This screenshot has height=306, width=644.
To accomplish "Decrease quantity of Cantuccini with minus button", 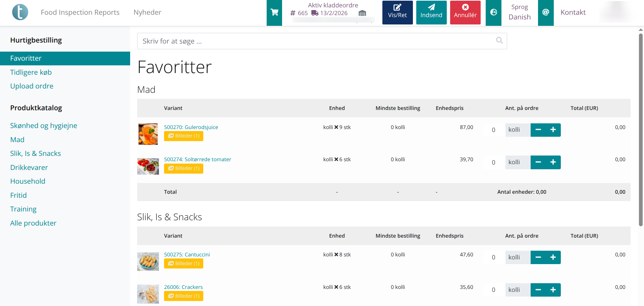I will point(538,257).
